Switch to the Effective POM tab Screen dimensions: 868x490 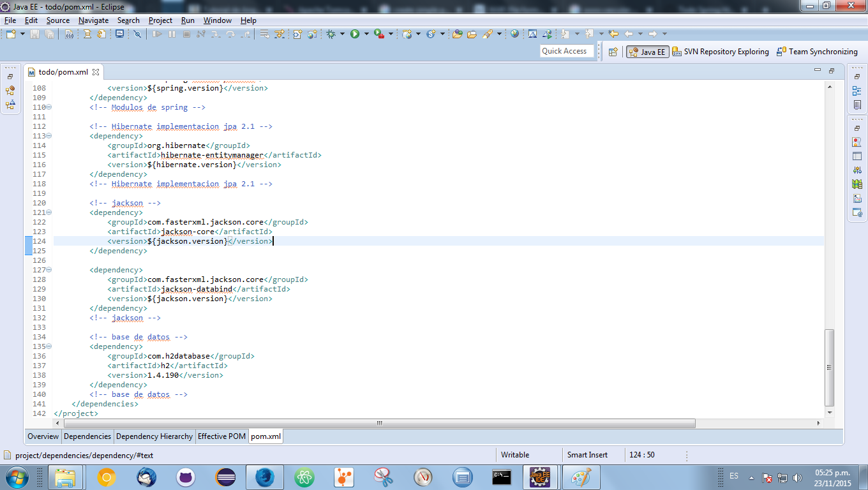pyautogui.click(x=221, y=436)
